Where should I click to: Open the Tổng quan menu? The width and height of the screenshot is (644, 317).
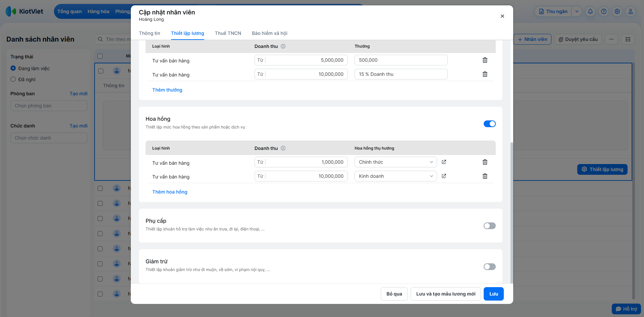click(69, 11)
